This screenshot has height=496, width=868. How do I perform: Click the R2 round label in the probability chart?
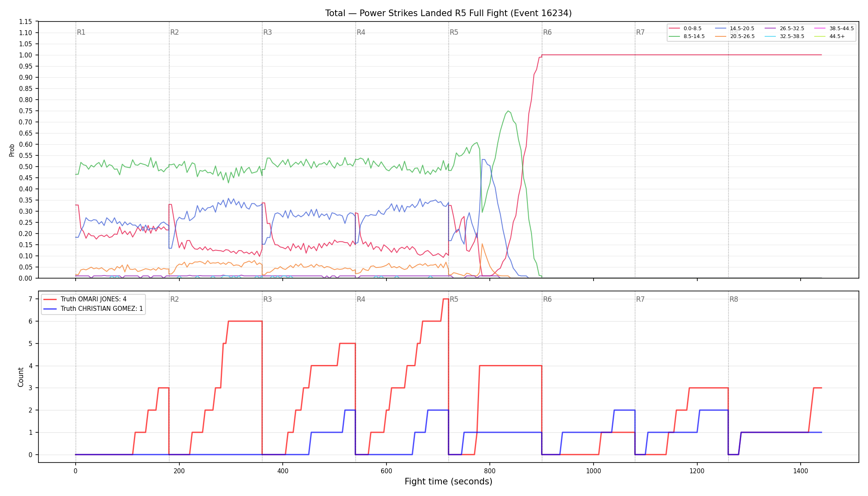(174, 32)
